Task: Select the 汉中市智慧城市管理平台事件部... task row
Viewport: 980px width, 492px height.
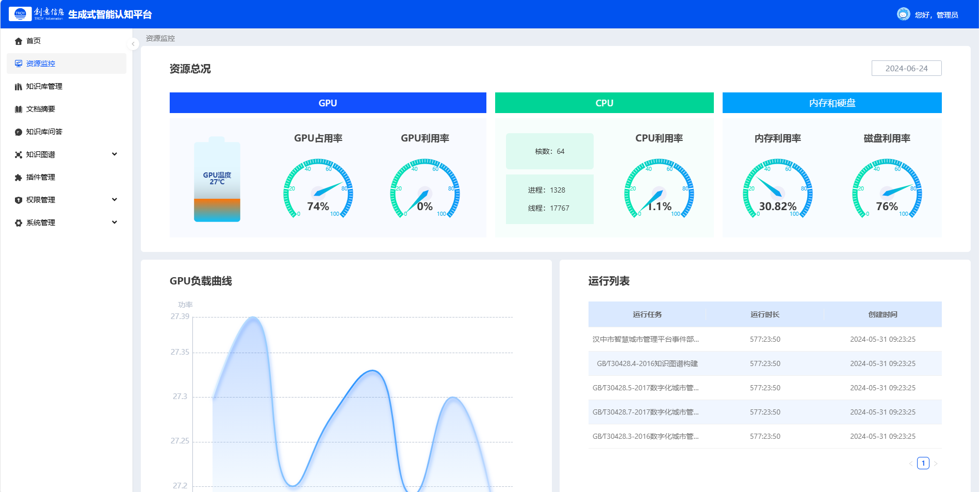Action: pyautogui.click(x=765, y=339)
